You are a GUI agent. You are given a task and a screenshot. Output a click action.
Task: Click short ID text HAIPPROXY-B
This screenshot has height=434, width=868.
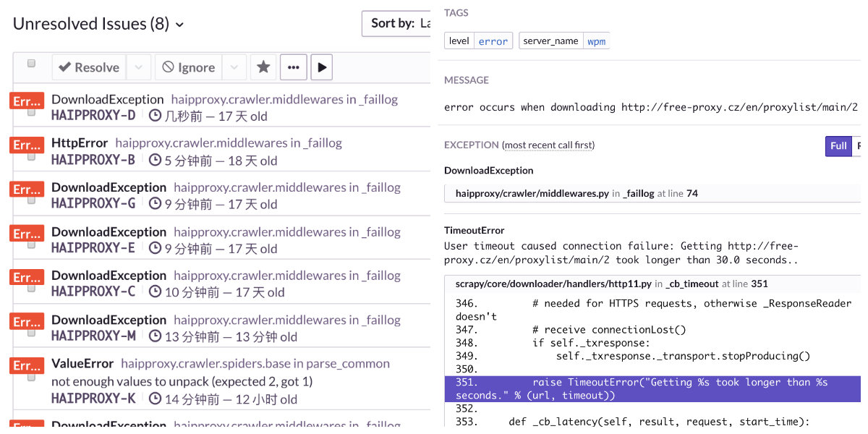pos(93,160)
